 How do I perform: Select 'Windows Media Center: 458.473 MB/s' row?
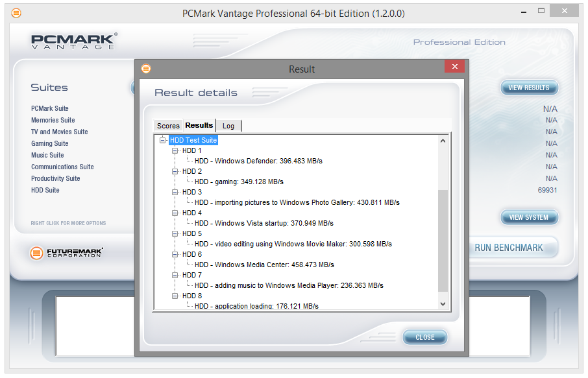264,265
